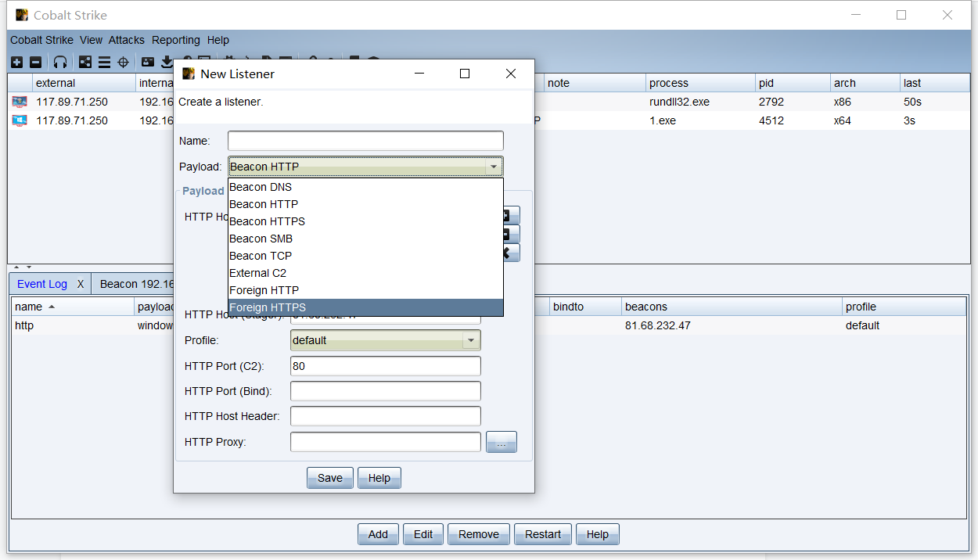Choose External C2 from payload list
Viewport: 978px width, 560px height.
coord(365,273)
